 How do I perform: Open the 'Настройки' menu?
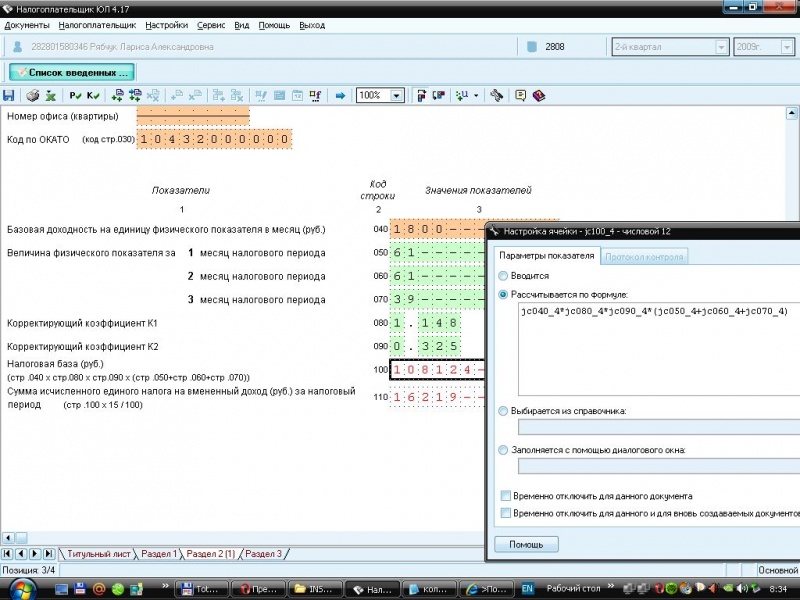(x=166, y=26)
